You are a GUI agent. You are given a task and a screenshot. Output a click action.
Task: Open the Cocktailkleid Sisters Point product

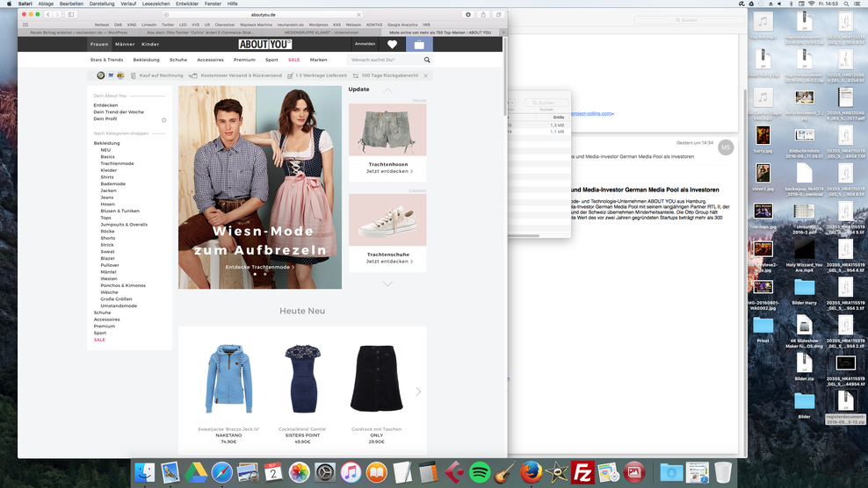[303, 378]
